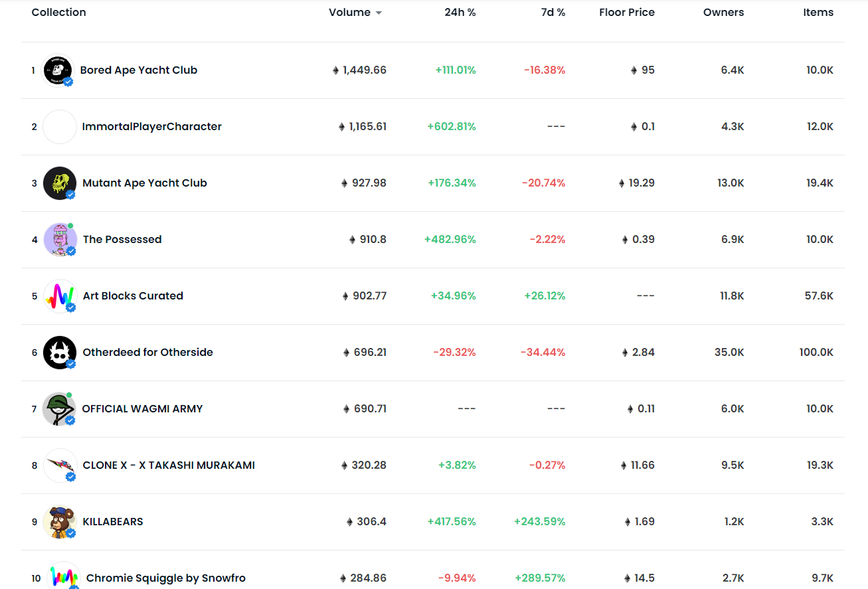This screenshot has height=589, width=868.
Task: Open Chromie Squiggle by Snowfro link
Action: [166, 578]
